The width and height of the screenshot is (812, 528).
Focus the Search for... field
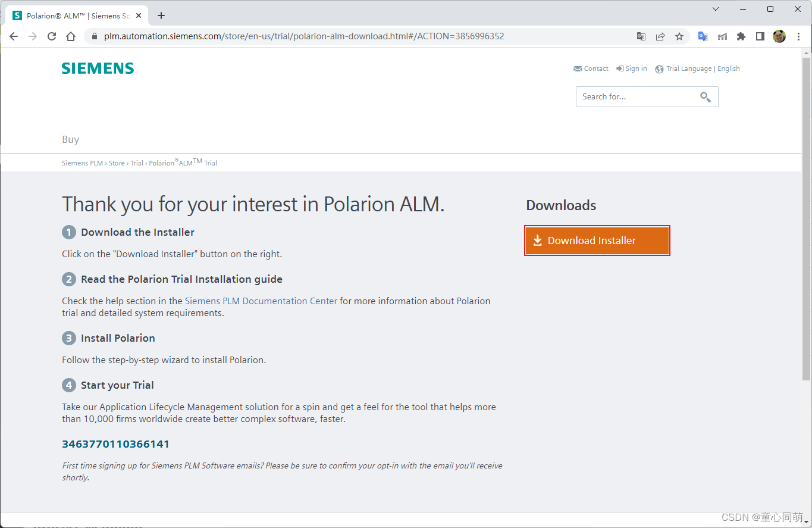(x=647, y=97)
